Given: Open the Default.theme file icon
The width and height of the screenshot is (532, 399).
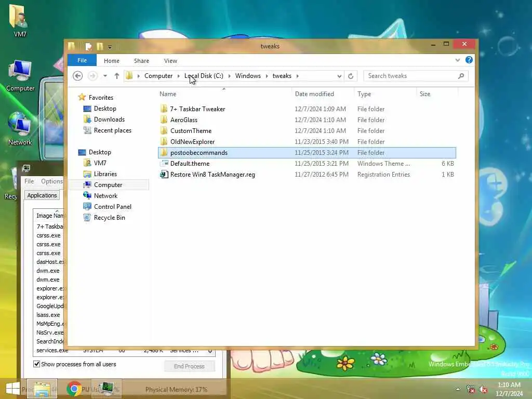Looking at the screenshot, I should [164, 164].
